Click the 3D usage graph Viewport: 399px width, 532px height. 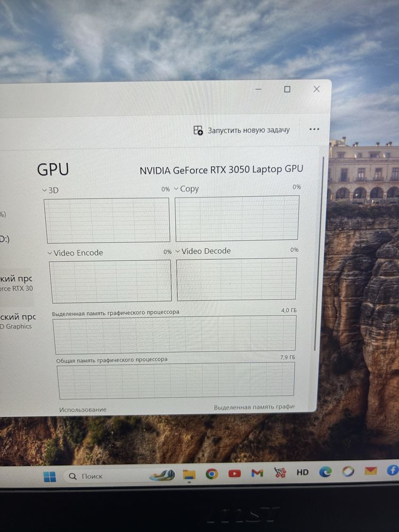click(x=107, y=220)
